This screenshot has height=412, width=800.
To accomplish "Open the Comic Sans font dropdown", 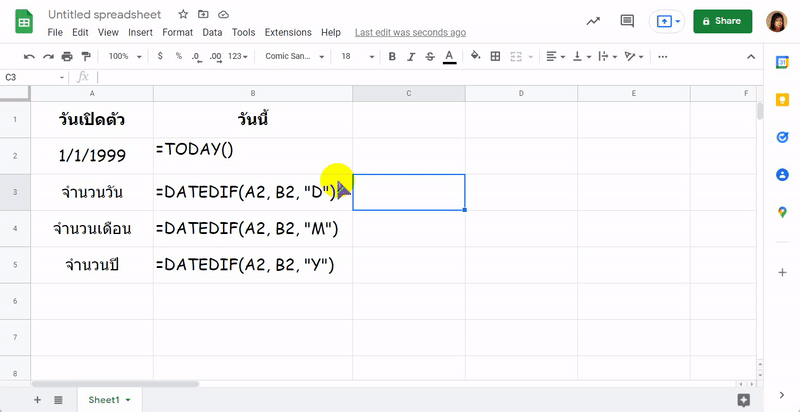I will [x=294, y=57].
